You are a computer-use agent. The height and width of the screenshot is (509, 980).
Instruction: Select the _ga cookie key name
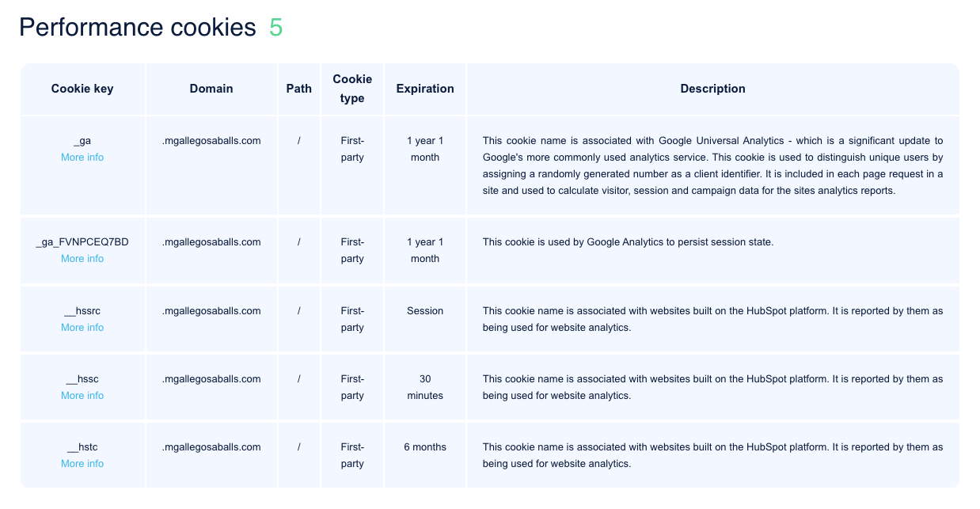tap(82, 141)
